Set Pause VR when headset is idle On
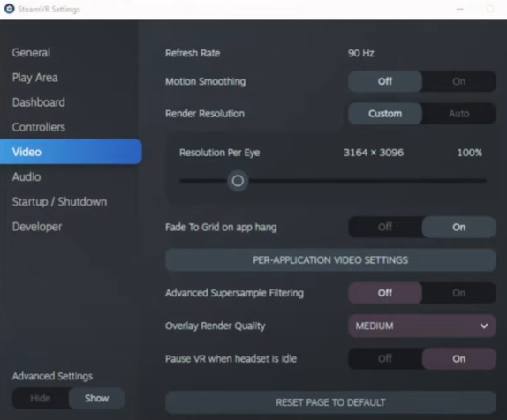 coord(458,358)
